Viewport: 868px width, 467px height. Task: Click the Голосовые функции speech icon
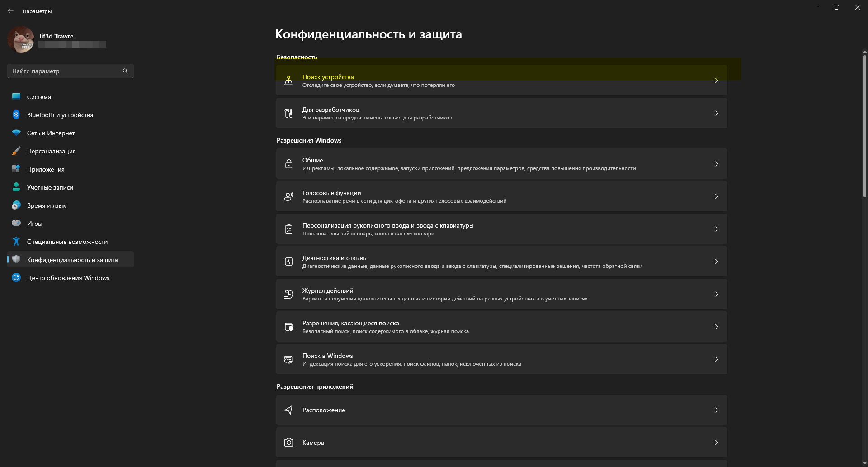288,196
